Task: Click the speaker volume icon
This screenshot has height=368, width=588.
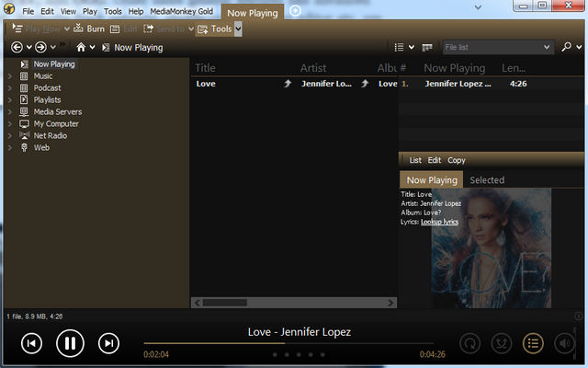Action: 564,343
